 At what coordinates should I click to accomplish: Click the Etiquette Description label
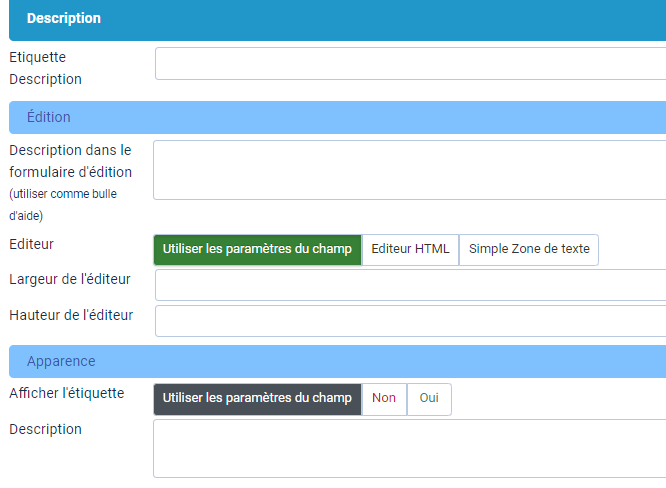click(45, 68)
